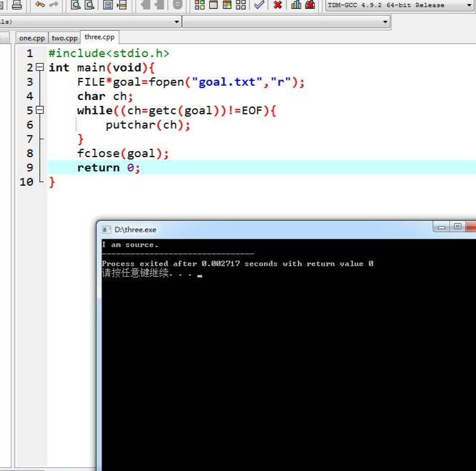The image size is (476, 471).
Task: Stop execution with red X icon
Action: coord(278,5)
